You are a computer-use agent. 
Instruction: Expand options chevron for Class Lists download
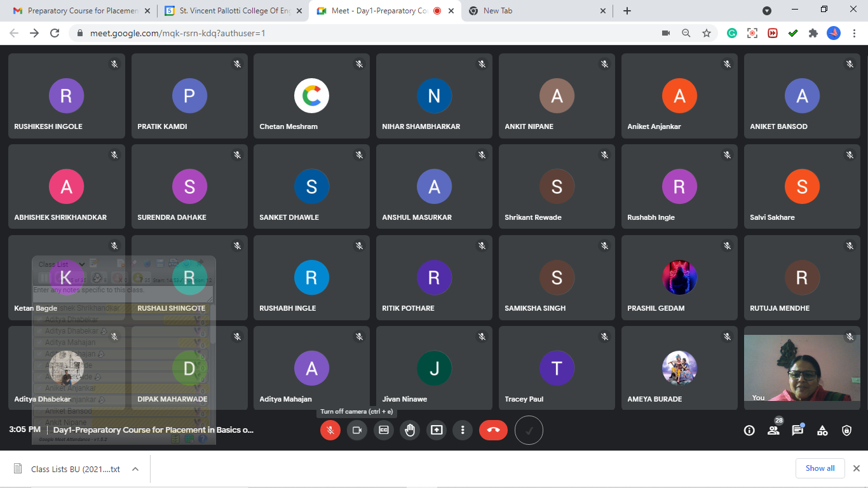tap(135, 469)
